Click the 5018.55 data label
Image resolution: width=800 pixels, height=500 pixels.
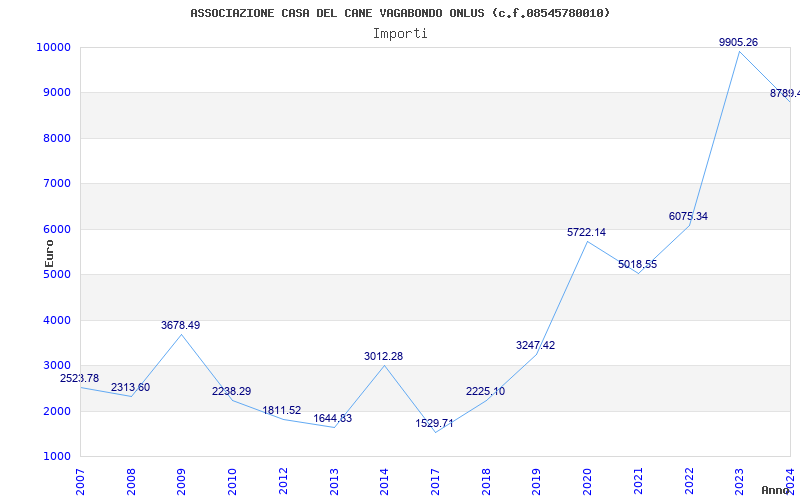(637, 264)
